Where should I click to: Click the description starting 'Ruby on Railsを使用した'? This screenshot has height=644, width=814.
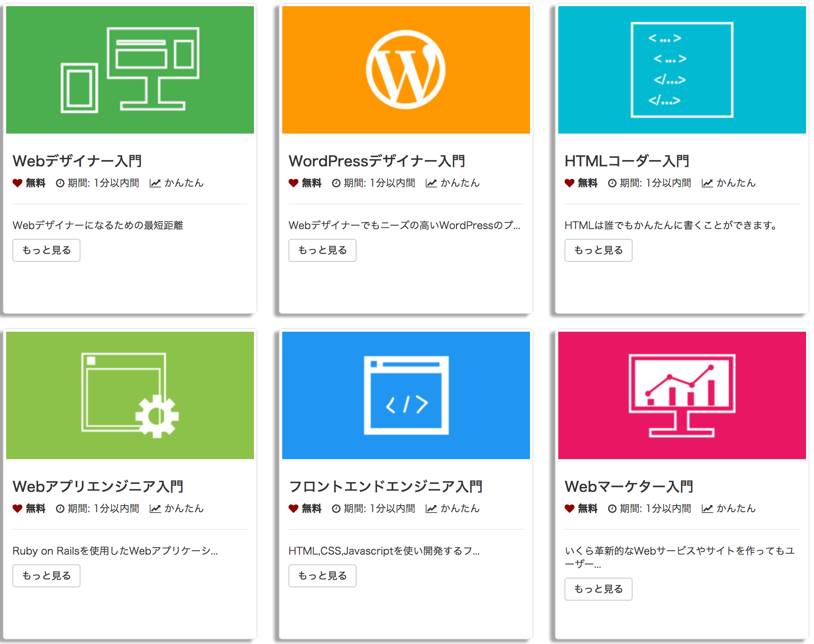(x=115, y=551)
